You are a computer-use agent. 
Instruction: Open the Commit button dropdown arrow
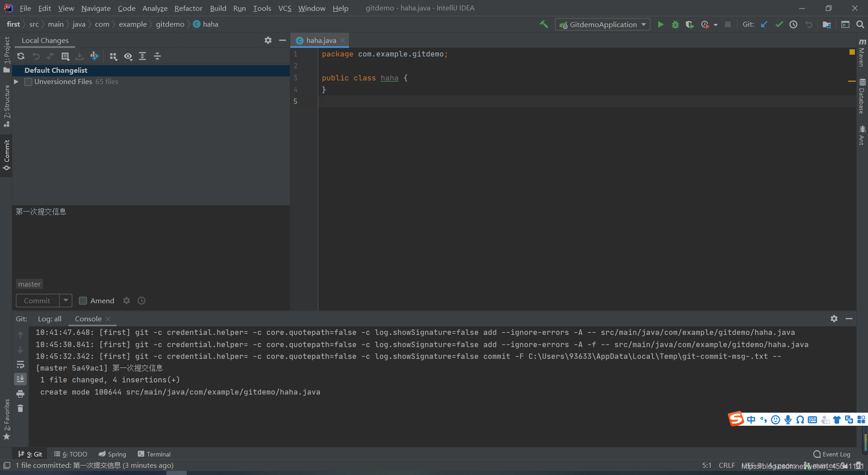(x=66, y=301)
